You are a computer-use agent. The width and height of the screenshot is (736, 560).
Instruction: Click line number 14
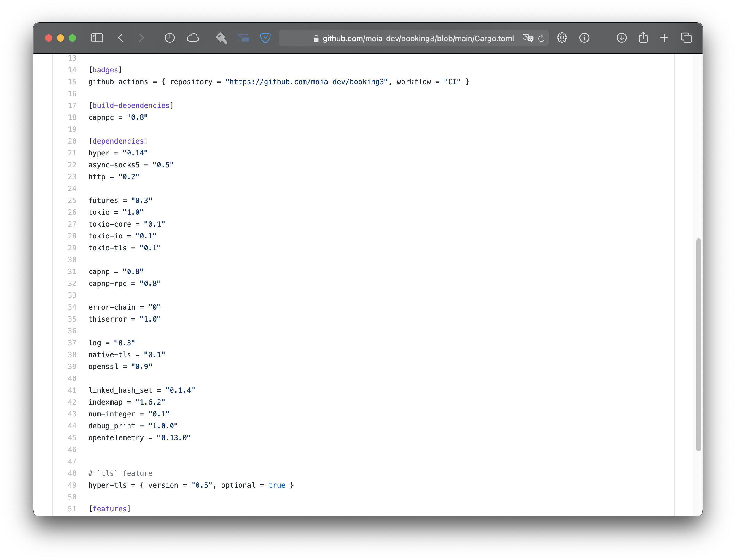click(72, 70)
